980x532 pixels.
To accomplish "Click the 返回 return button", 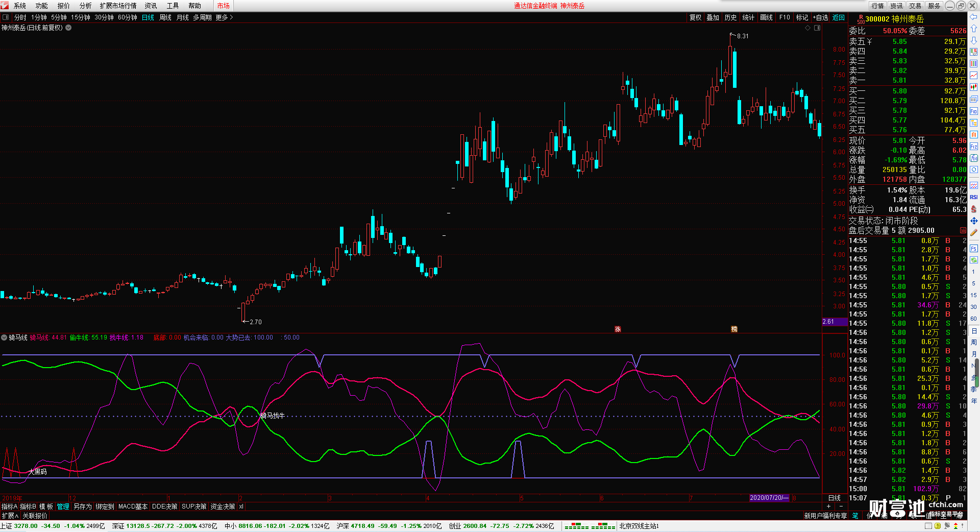I will 839,17.
